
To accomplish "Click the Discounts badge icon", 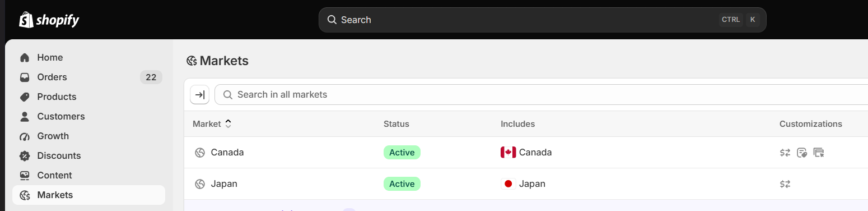I will [25, 156].
